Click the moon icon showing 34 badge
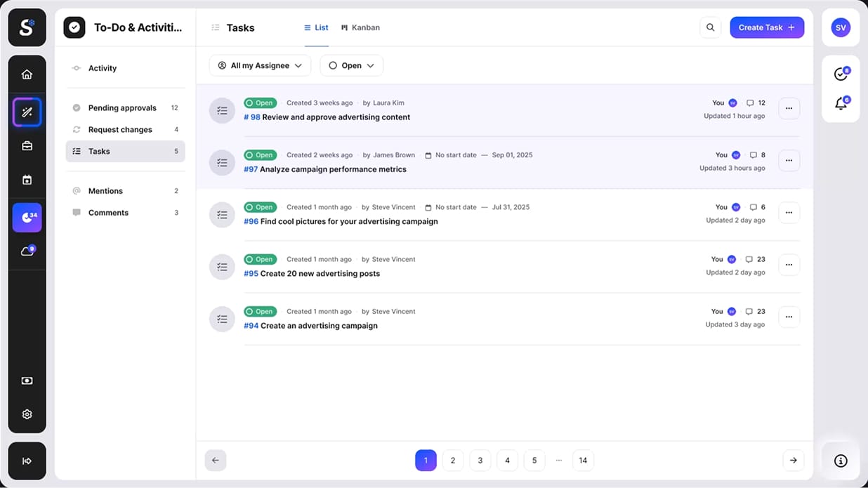This screenshot has height=488, width=868. click(x=27, y=217)
